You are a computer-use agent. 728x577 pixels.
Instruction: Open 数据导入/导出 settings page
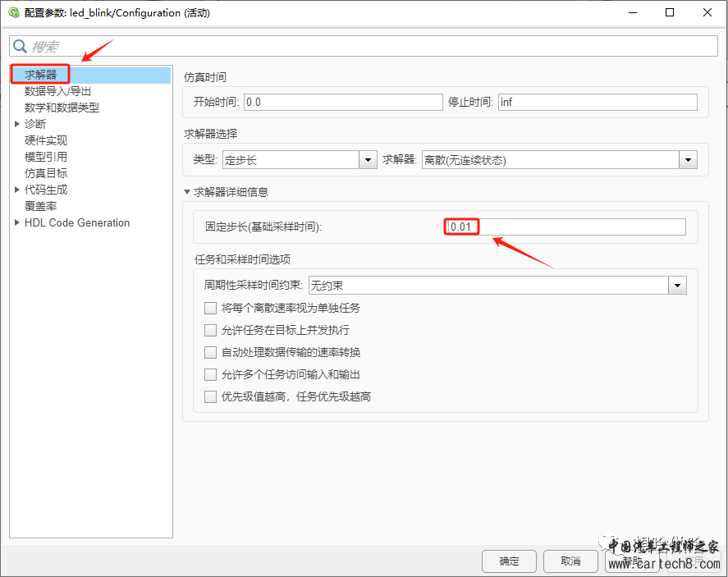57,91
